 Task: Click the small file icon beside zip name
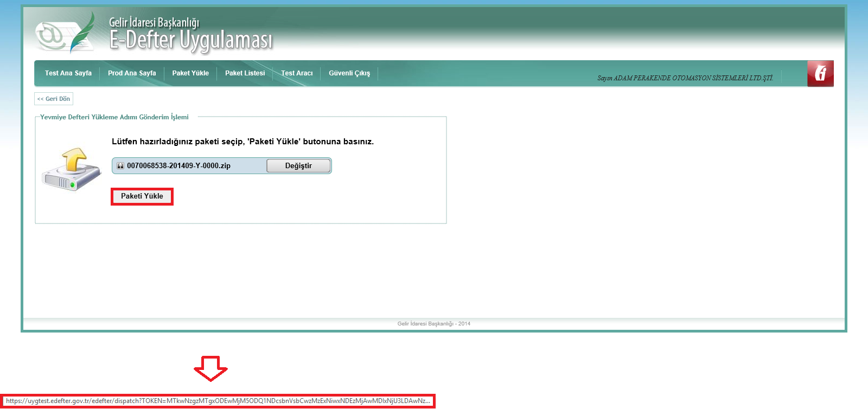point(120,166)
